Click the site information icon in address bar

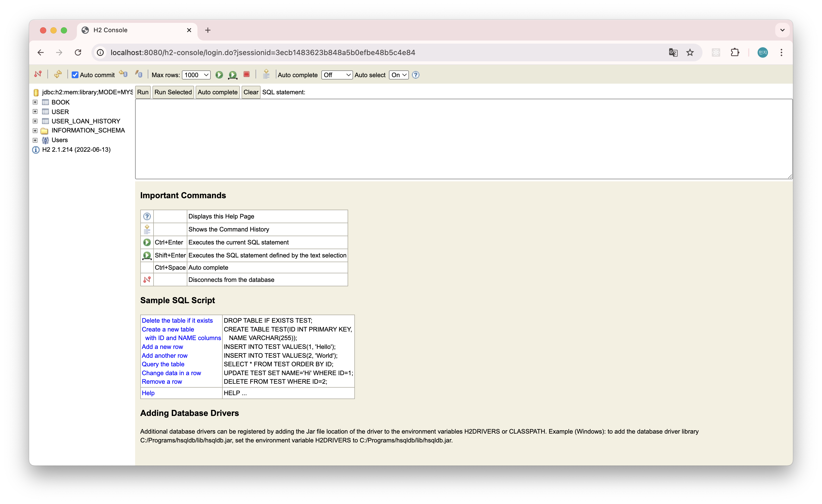click(101, 52)
